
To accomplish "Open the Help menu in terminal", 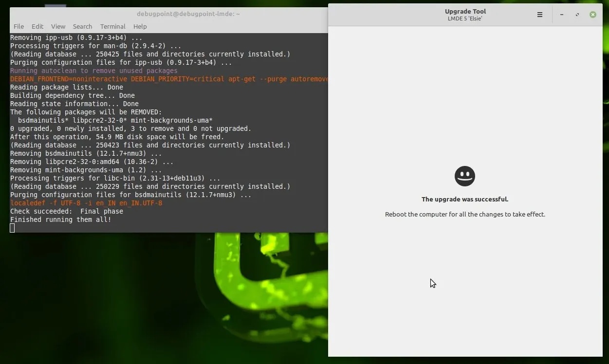I will [140, 26].
